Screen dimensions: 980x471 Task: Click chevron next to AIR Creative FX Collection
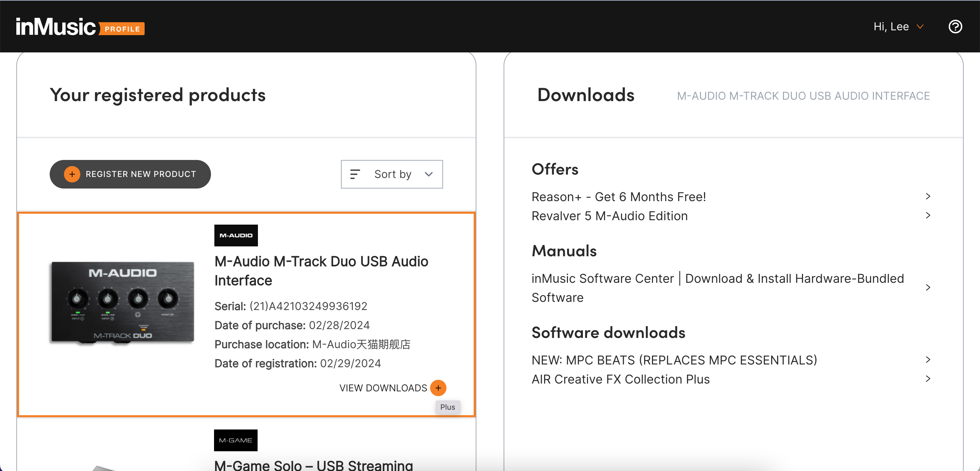(928, 378)
